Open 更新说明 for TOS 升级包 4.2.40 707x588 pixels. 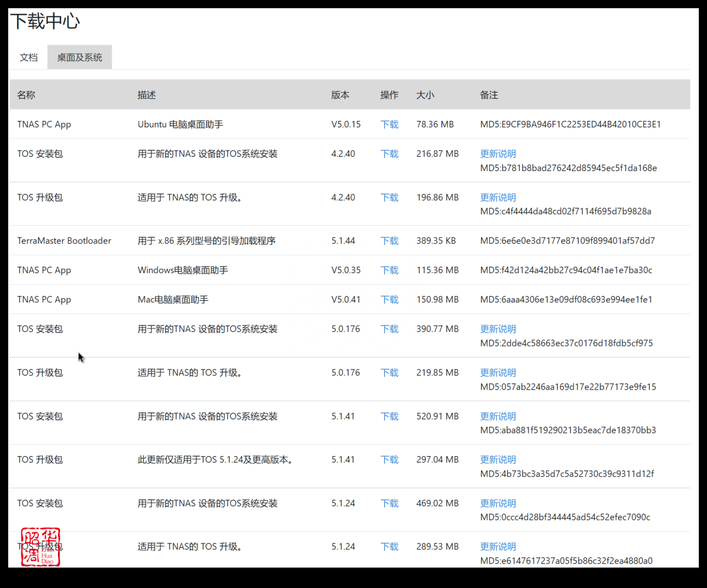coord(497,197)
